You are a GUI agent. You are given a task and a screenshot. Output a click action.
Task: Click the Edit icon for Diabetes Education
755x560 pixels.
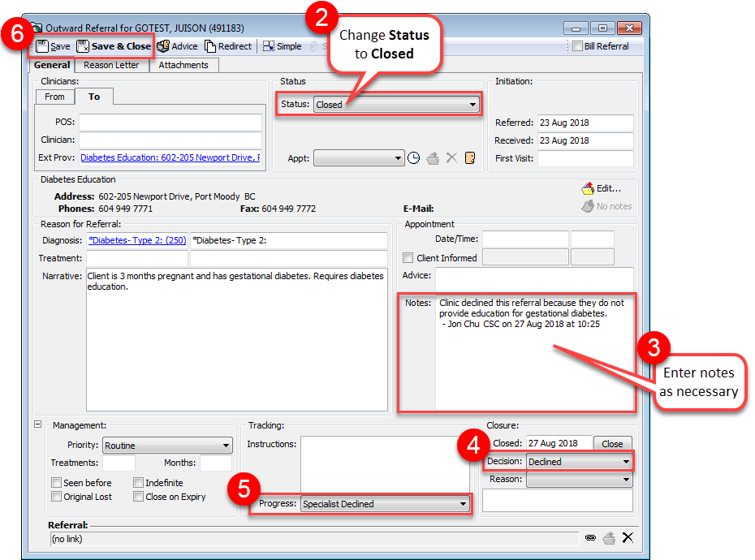tap(589, 188)
